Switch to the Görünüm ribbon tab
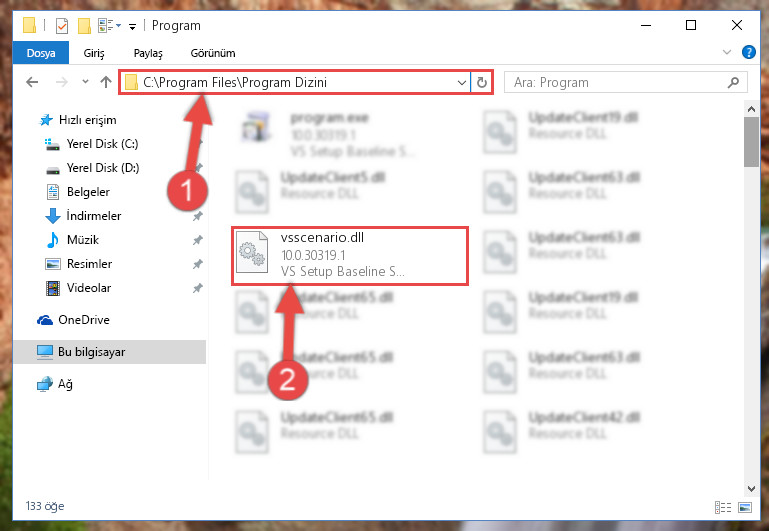 pyautogui.click(x=213, y=53)
